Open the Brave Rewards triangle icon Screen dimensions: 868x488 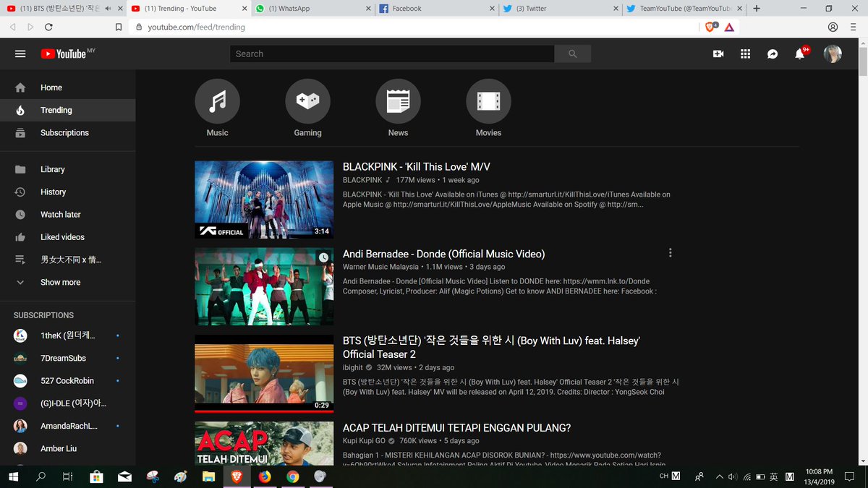[729, 27]
